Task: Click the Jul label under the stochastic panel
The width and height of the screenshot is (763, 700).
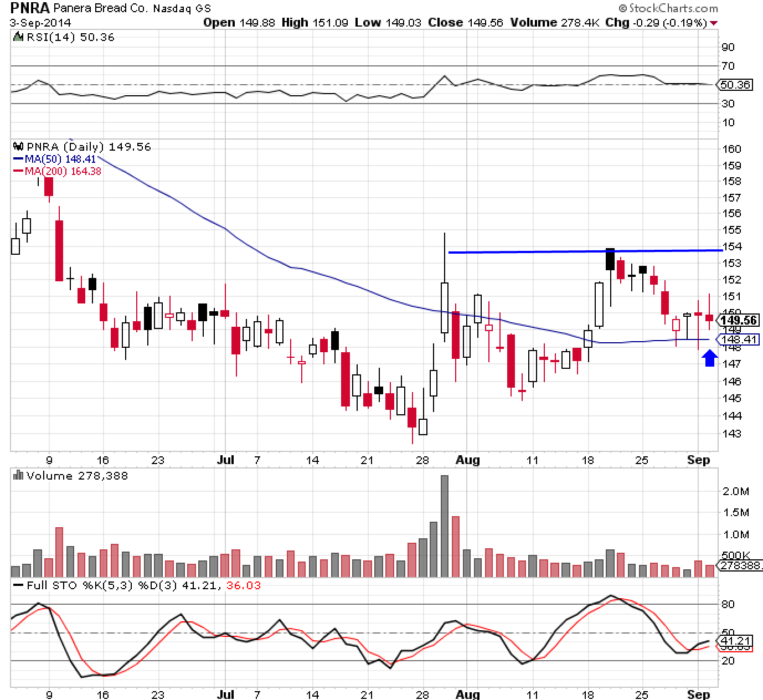Action: tap(226, 694)
